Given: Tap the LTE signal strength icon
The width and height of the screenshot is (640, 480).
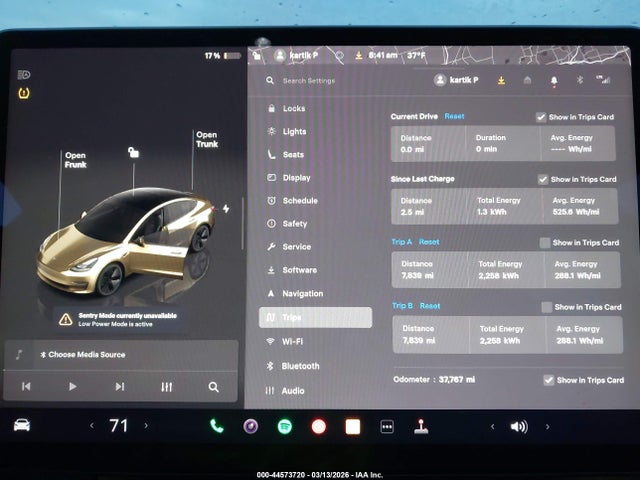Looking at the screenshot, I should tap(603, 80).
